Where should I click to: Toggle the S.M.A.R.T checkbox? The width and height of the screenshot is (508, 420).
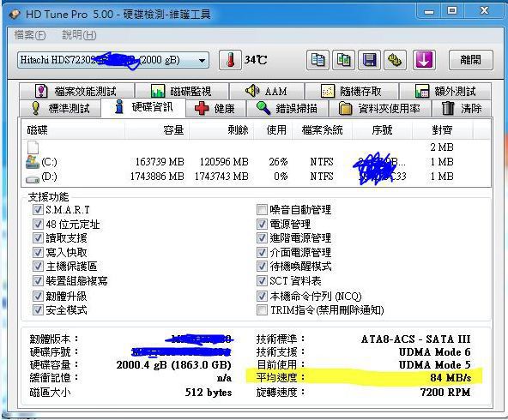pyautogui.click(x=38, y=210)
